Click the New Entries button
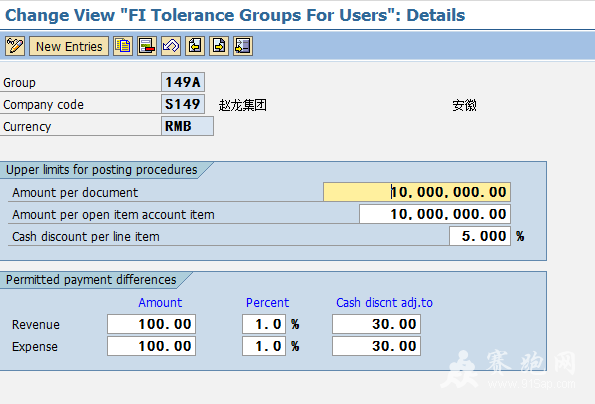 tap(69, 46)
